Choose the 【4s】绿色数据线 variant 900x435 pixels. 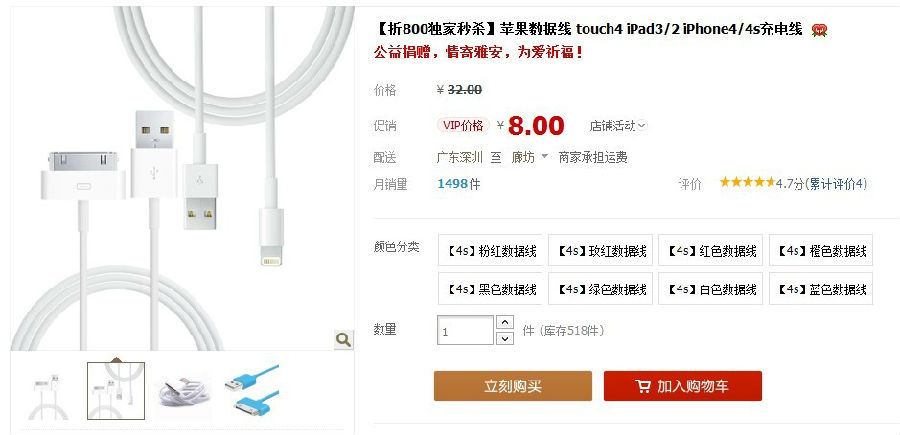(600, 289)
